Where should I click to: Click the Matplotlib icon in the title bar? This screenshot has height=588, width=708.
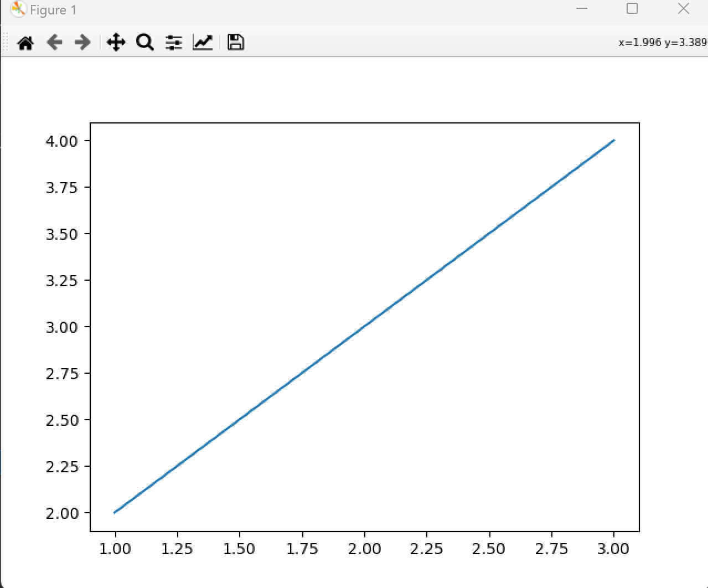(x=18, y=9)
